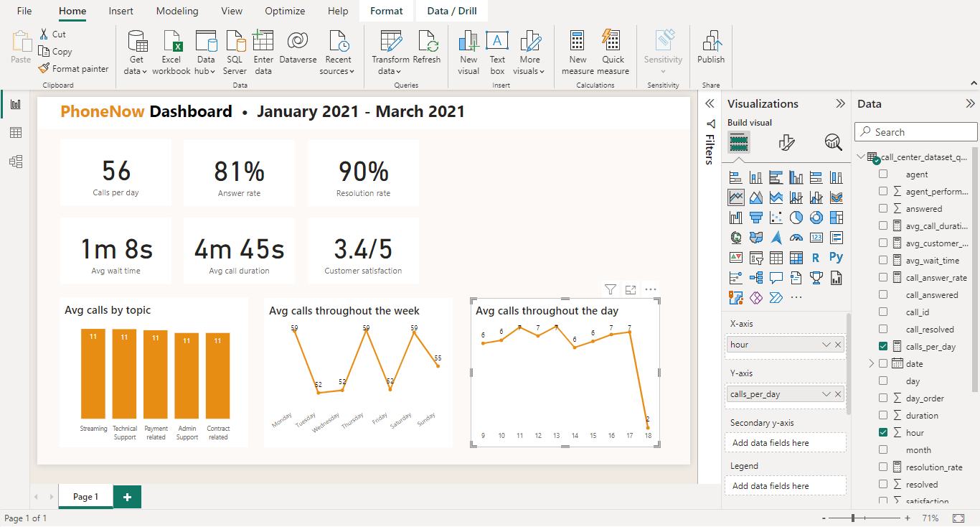Check the duration field checkbox
The width and height of the screenshot is (980, 527).
883,415
